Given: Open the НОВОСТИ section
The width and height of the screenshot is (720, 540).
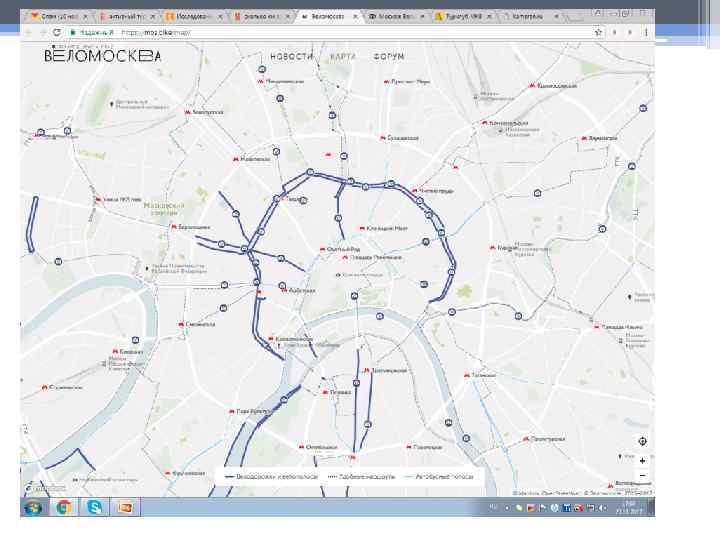Looking at the screenshot, I should click(291, 56).
